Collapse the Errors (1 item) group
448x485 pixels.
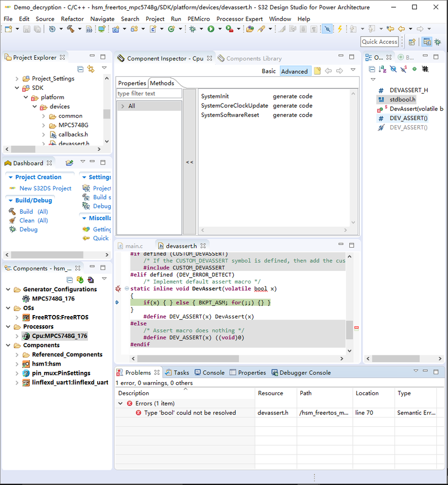pyautogui.click(x=121, y=403)
